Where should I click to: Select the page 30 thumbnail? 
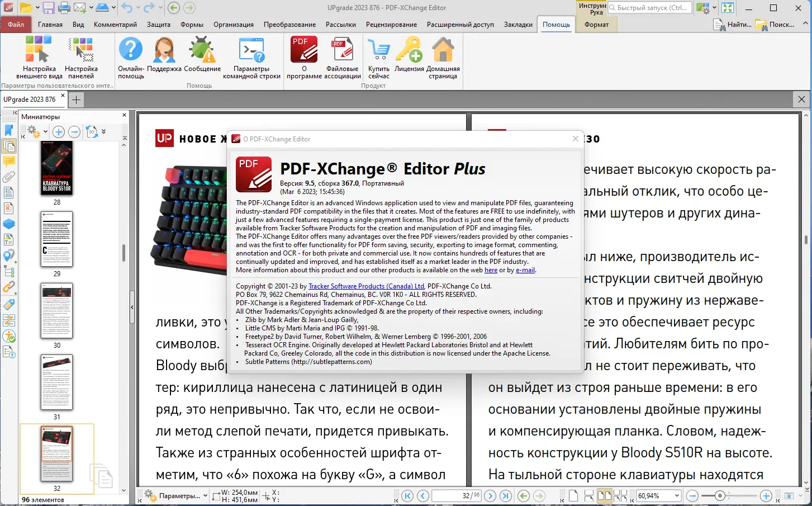click(x=56, y=311)
